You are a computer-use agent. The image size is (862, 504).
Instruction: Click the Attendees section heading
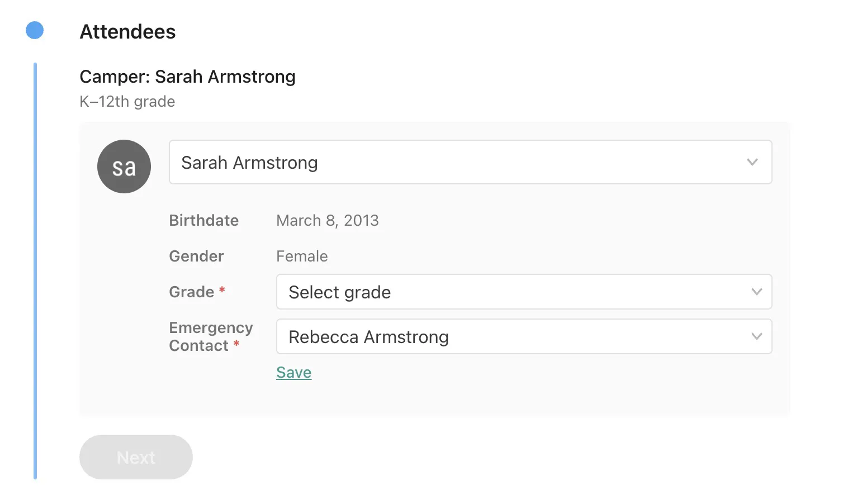click(x=127, y=32)
